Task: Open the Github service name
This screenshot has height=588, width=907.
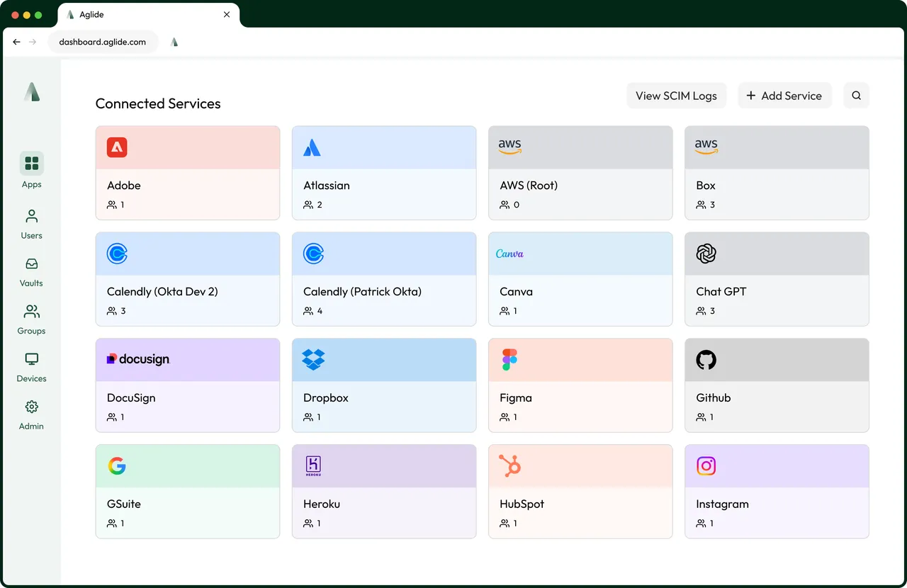Action: tap(714, 398)
